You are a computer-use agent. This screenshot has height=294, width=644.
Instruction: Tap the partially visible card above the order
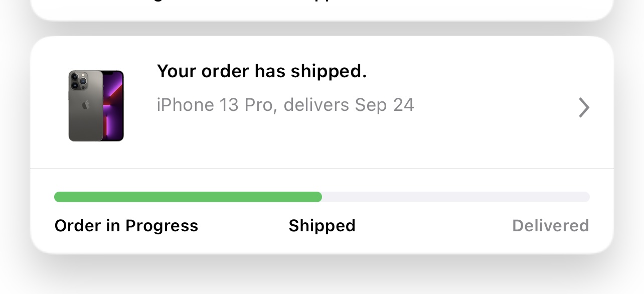pyautogui.click(x=322, y=9)
